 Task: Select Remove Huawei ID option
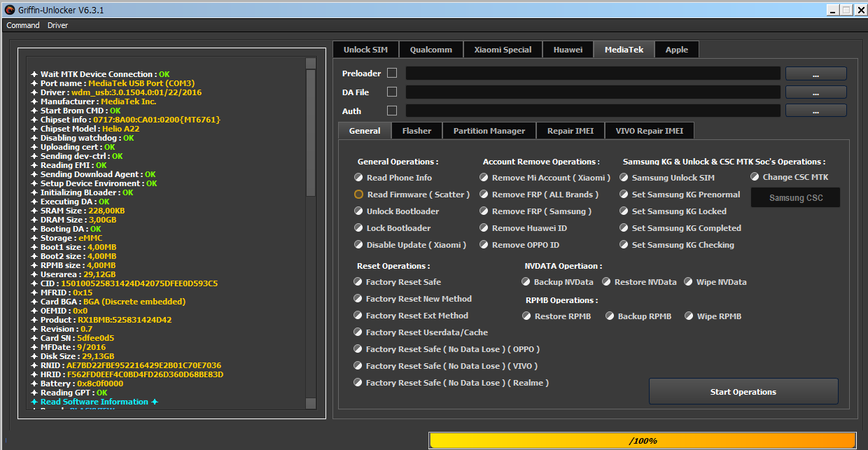coord(523,228)
